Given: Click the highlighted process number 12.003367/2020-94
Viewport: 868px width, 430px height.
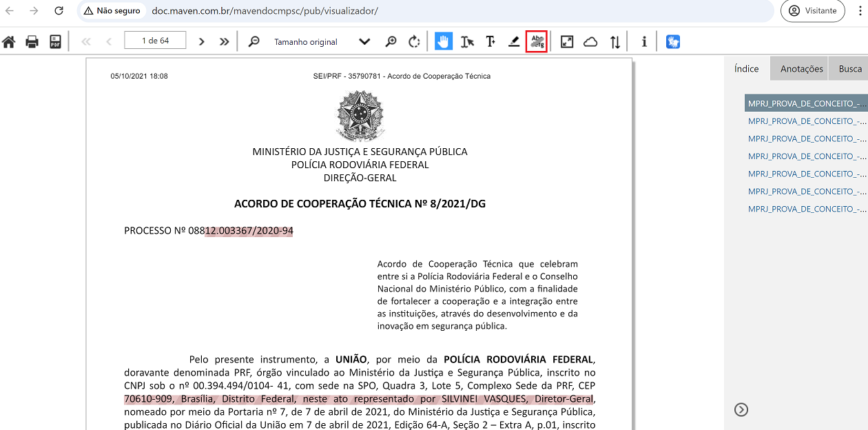Looking at the screenshot, I should pyautogui.click(x=249, y=231).
